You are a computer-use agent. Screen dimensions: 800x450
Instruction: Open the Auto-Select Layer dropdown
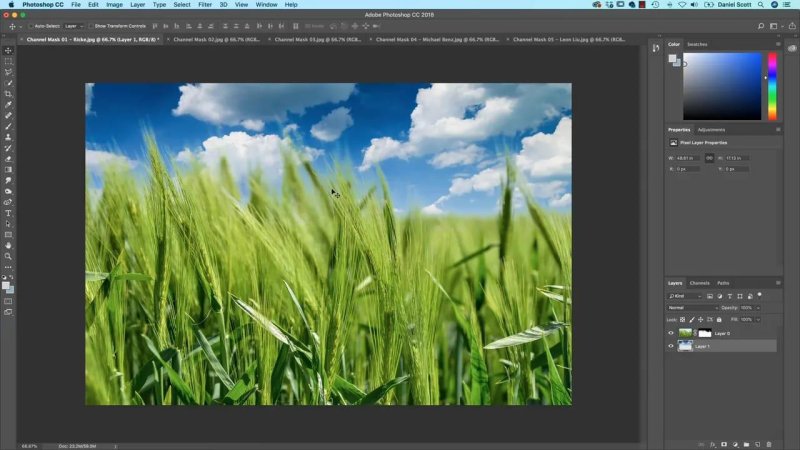click(x=74, y=26)
